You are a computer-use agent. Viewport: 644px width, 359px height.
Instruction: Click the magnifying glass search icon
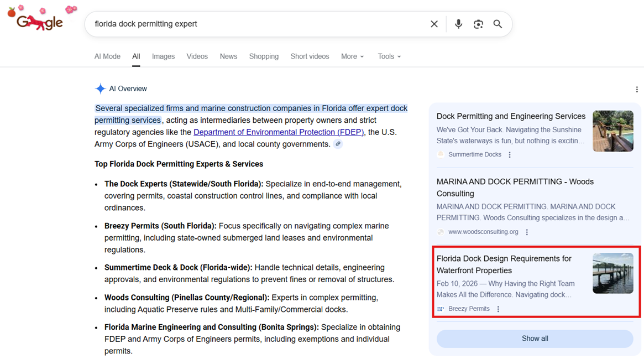coord(498,24)
